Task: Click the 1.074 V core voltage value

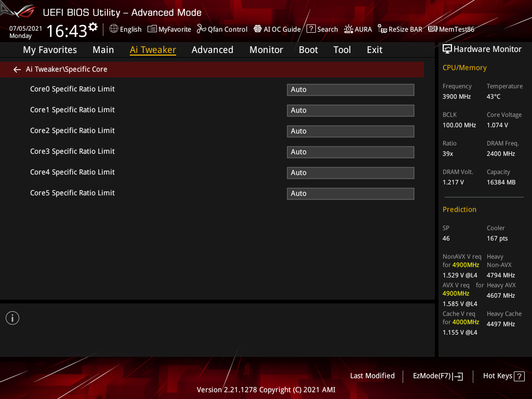Action: 497,125
